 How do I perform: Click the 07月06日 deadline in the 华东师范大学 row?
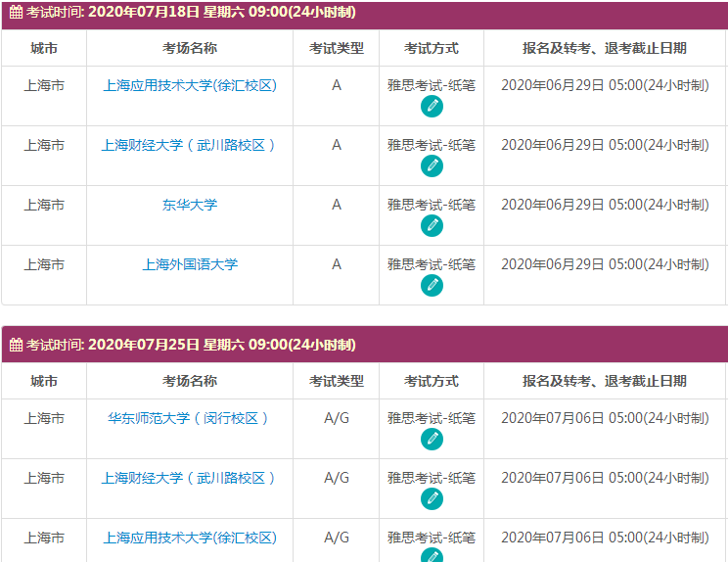point(605,418)
